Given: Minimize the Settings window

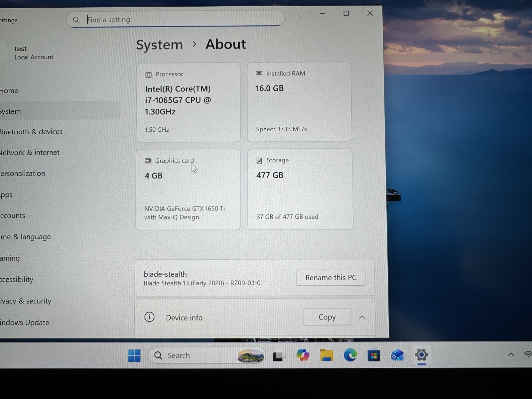Looking at the screenshot, I should [322, 13].
